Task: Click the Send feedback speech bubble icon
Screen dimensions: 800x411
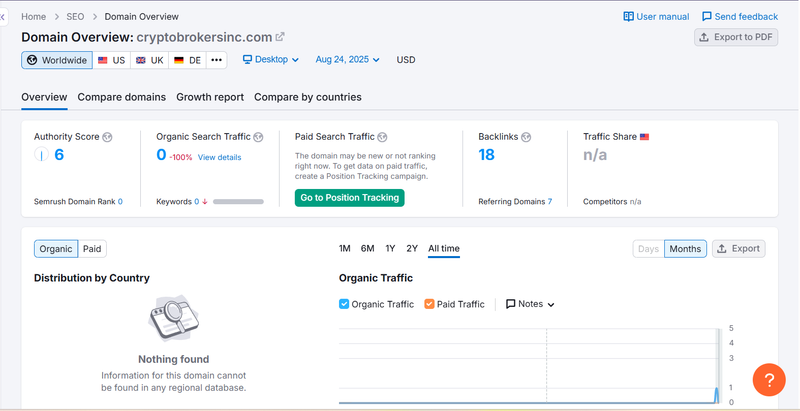Action: coord(707,17)
